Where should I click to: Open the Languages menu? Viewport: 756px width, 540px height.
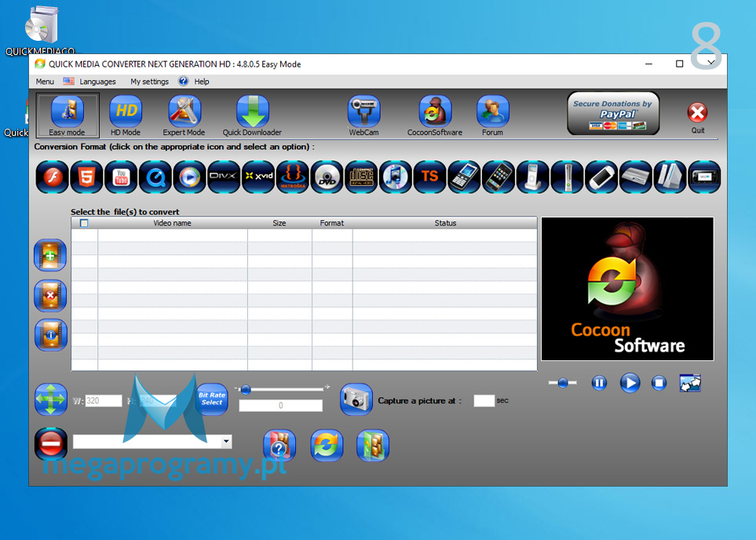pyautogui.click(x=97, y=82)
